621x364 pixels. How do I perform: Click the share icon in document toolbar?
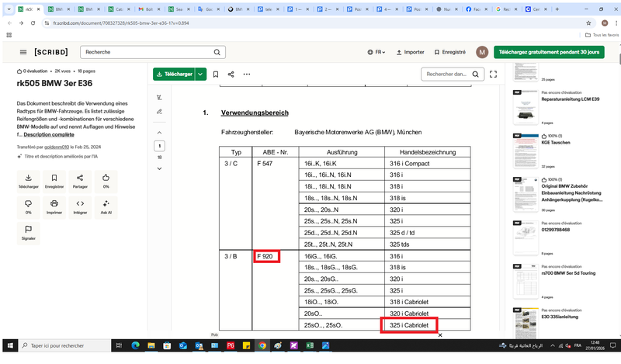pos(231,74)
